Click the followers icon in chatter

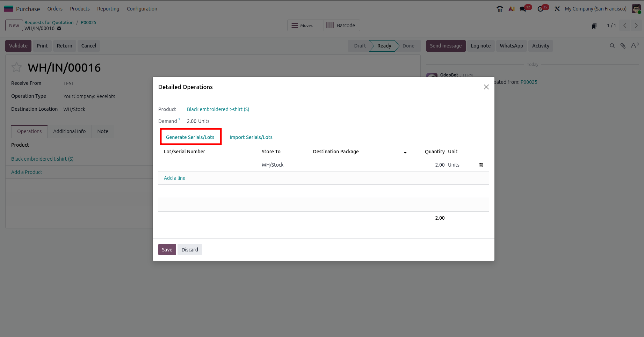pos(635,45)
